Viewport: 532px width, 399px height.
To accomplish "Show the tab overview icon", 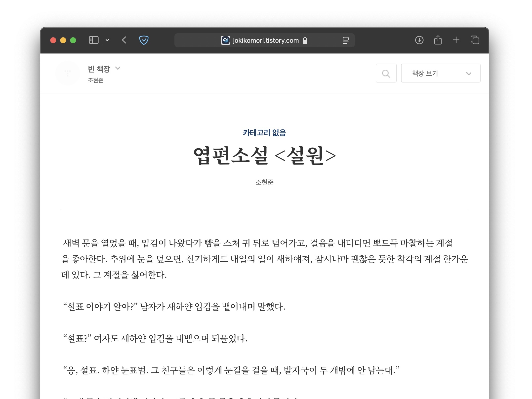I will click(x=475, y=40).
